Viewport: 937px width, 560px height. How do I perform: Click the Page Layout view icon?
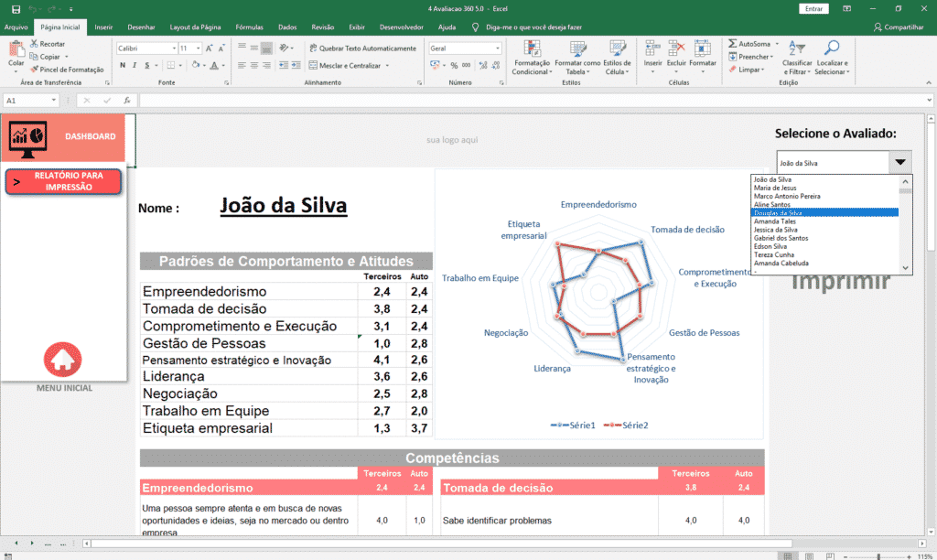point(809,556)
